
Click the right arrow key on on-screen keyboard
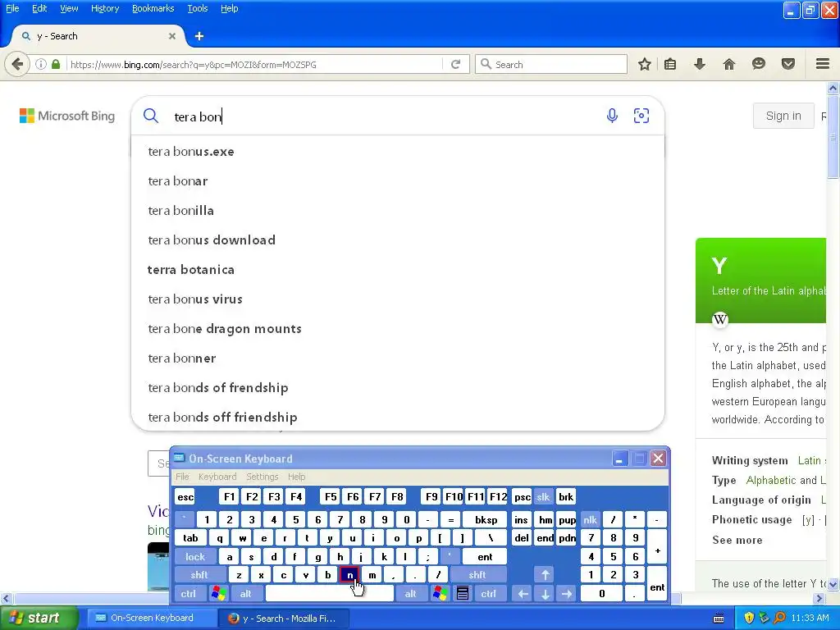[567, 594]
